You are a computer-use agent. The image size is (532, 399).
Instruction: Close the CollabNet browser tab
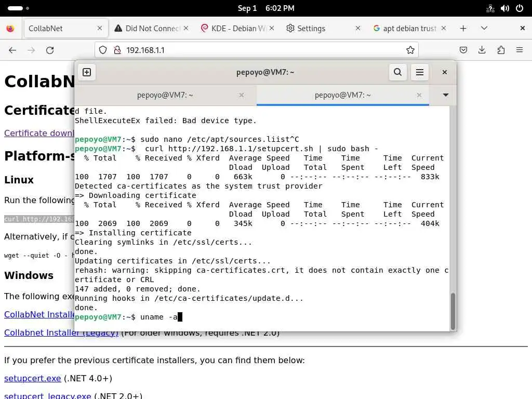coord(100,28)
